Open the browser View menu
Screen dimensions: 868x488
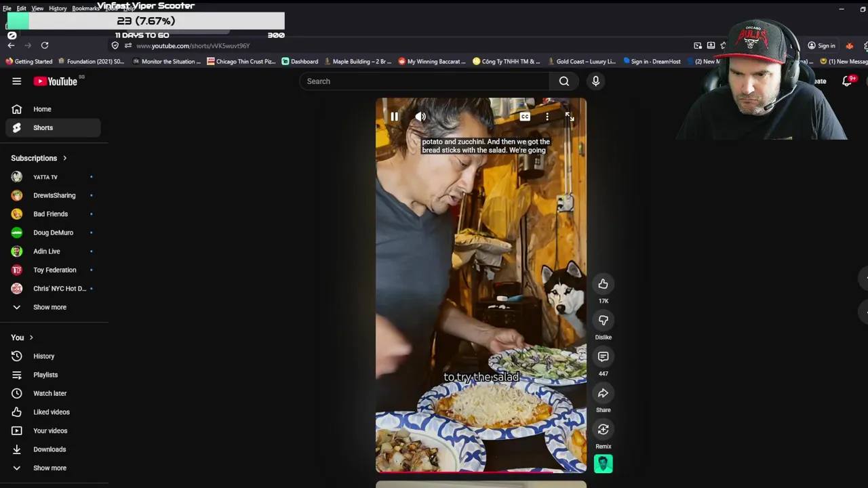[x=37, y=9]
